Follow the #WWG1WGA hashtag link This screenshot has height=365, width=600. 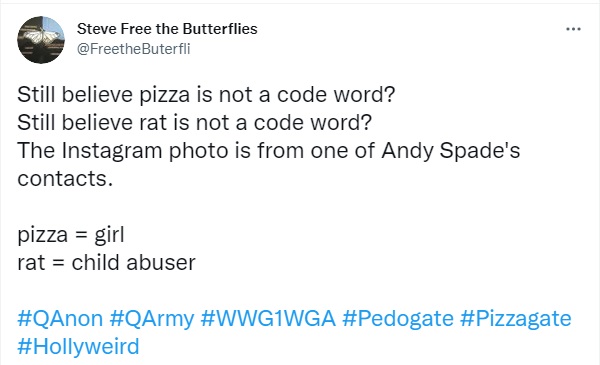point(268,318)
